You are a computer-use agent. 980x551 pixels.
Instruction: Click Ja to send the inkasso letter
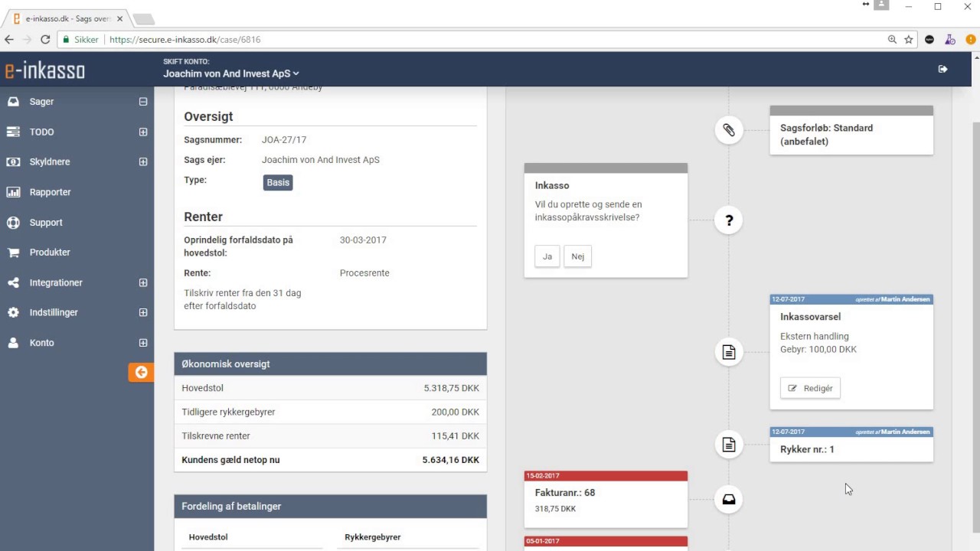click(547, 256)
